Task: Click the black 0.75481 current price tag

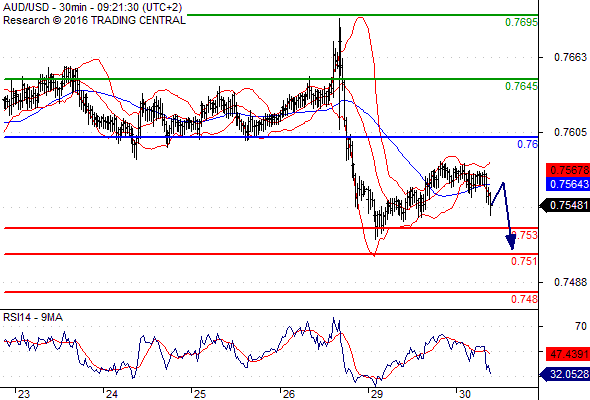Action: coord(565,205)
